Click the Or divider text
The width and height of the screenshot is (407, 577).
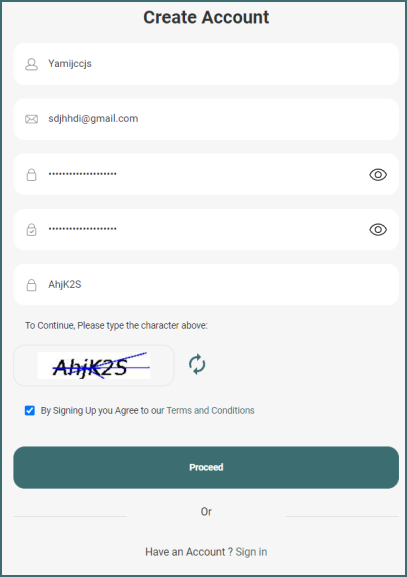pos(206,511)
